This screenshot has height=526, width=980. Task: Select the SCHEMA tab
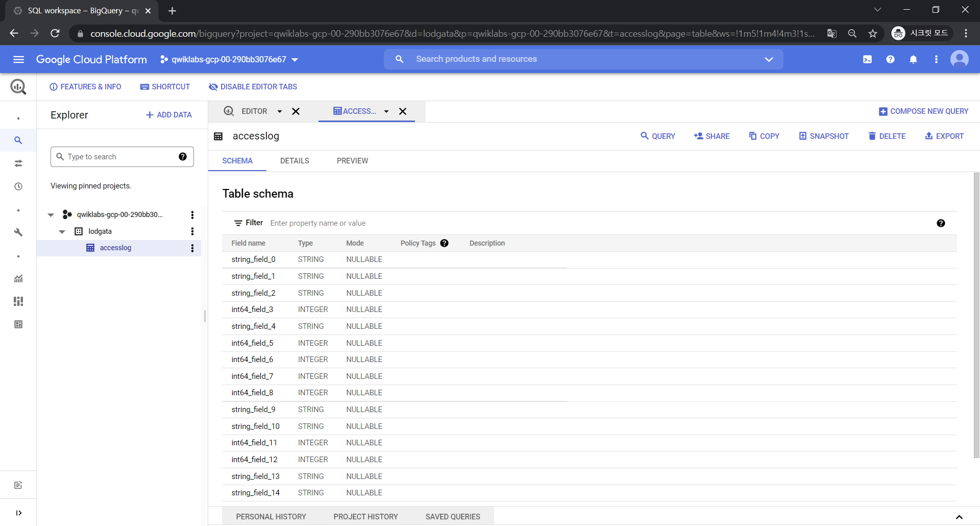237,161
